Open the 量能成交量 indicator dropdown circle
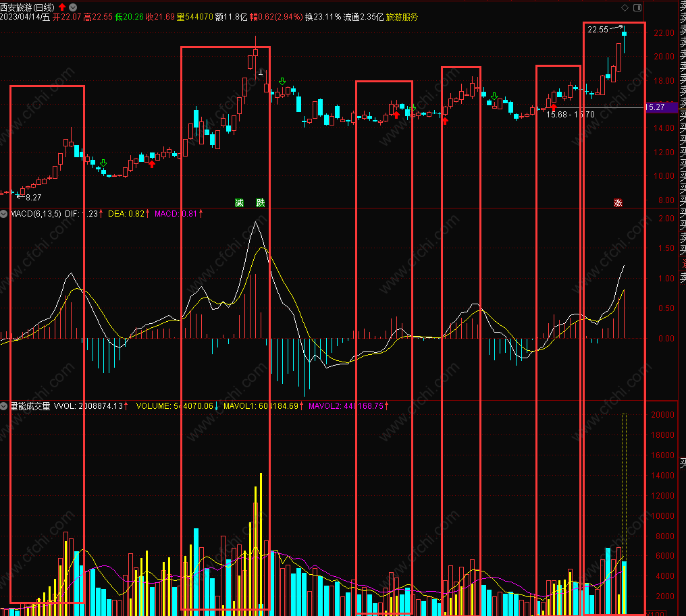Viewport: 686px width, 616px height. 4,406
